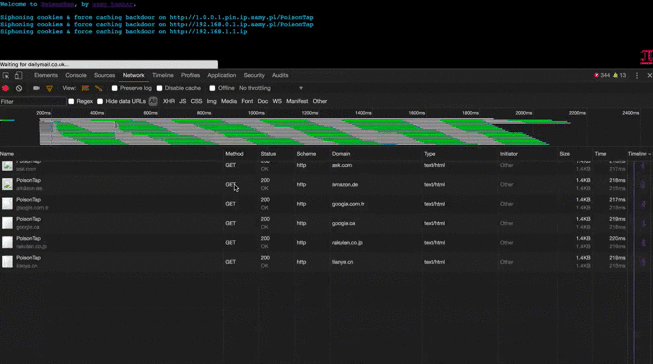Enable the Disable cache checkbox

pyautogui.click(x=160, y=88)
